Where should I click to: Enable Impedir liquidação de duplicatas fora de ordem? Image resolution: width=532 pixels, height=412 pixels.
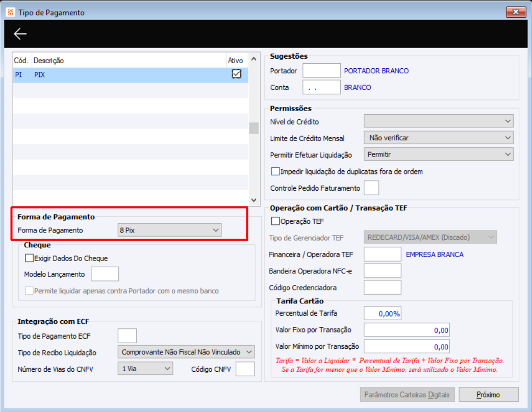(x=275, y=171)
